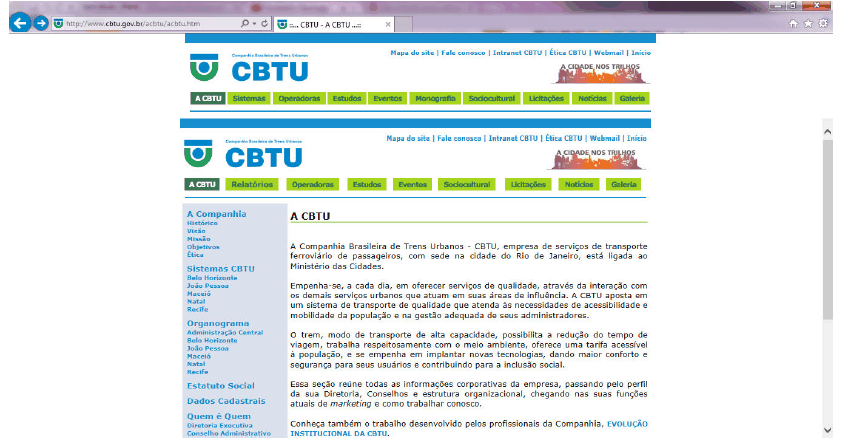Open Objetivos in sidebar

tap(203, 246)
